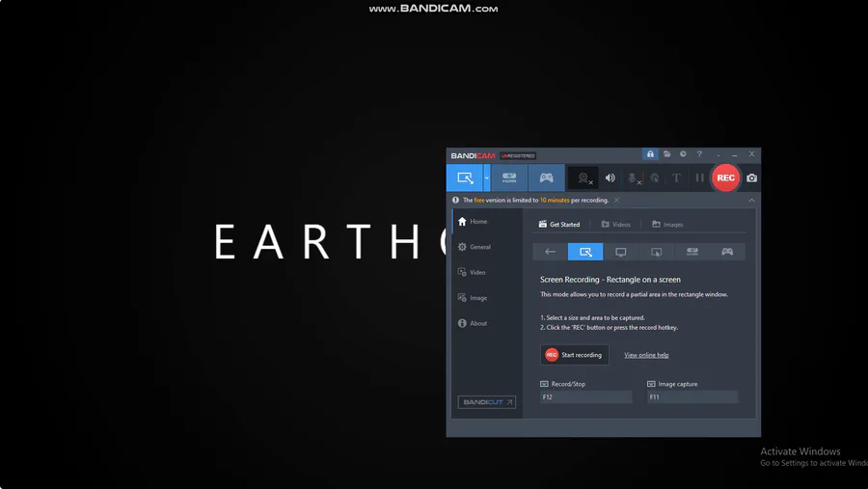Select the fullscreen monitor mode icon
Viewport: 868px width, 489px height.
(620, 252)
